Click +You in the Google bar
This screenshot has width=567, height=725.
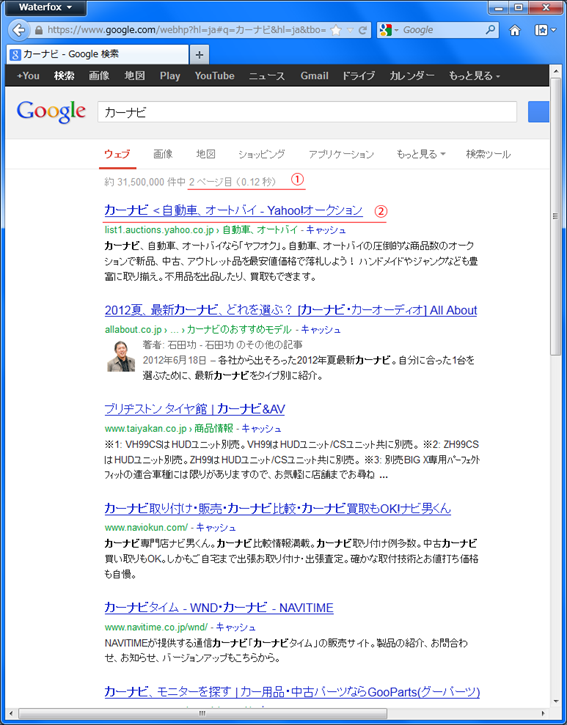(x=28, y=76)
